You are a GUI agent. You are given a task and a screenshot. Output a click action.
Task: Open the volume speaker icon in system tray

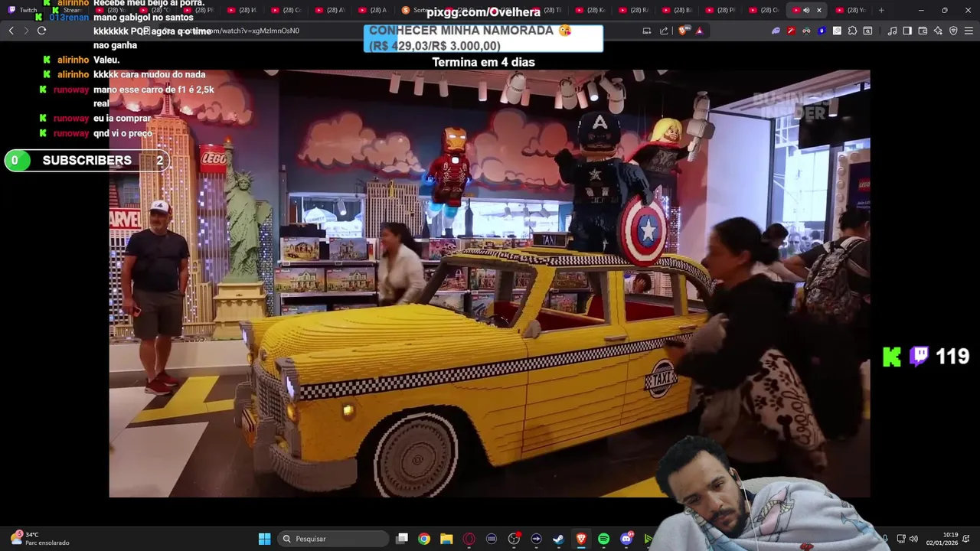pos(913,539)
